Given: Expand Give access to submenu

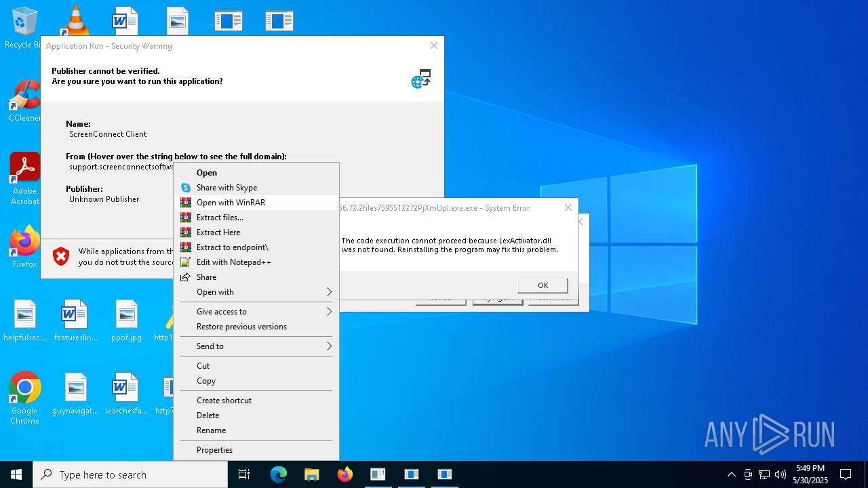Looking at the screenshot, I should pyautogui.click(x=256, y=312).
